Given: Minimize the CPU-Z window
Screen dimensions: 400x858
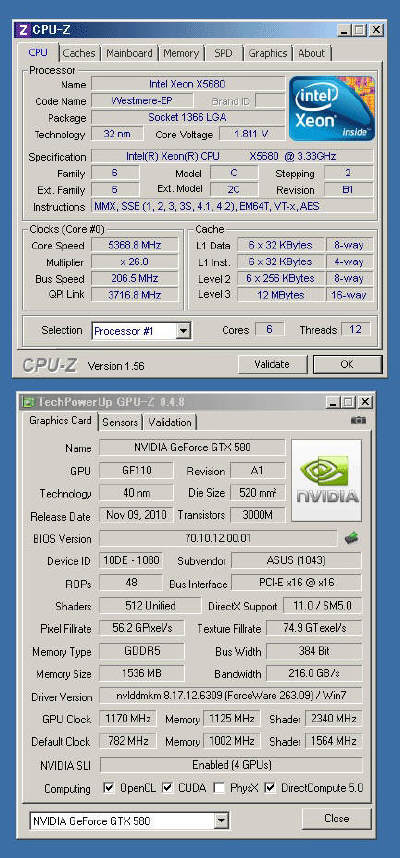Looking at the screenshot, I should [x=344, y=30].
